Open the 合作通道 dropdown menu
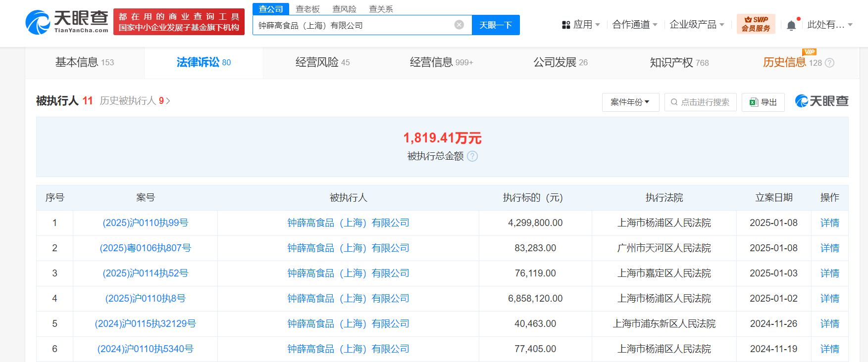 [634, 25]
